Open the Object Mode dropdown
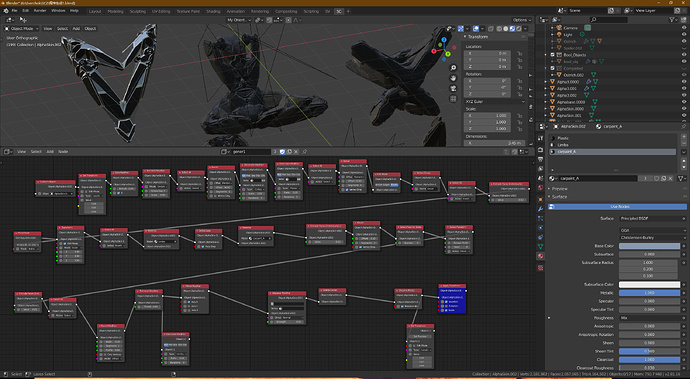Image resolution: width=690 pixels, height=379 pixels. coord(22,29)
